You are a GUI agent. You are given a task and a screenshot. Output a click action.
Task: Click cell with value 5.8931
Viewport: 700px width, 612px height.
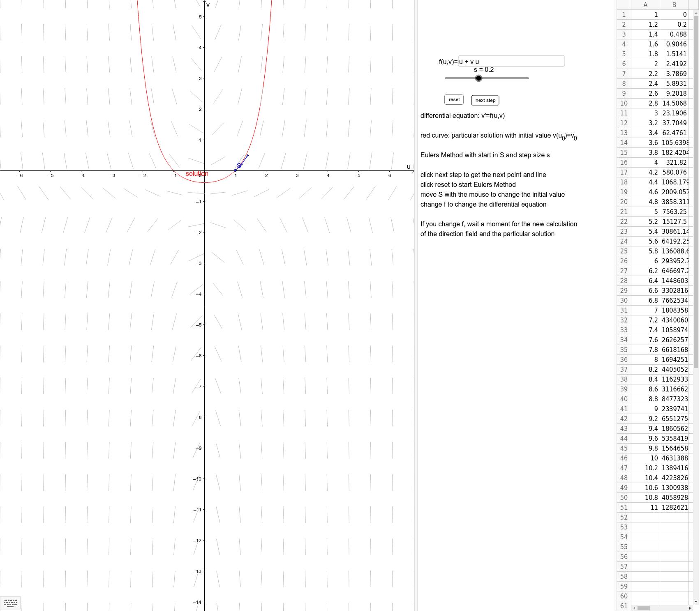point(674,83)
